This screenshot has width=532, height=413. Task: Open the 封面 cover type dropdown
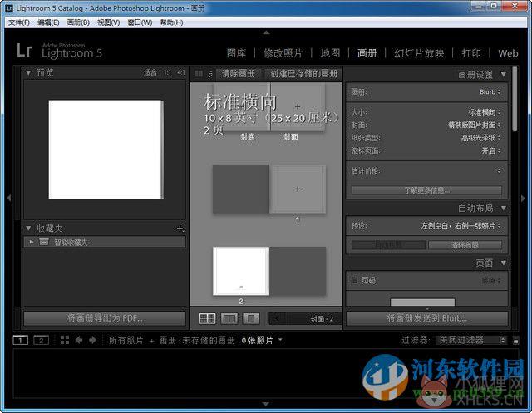tap(475, 125)
